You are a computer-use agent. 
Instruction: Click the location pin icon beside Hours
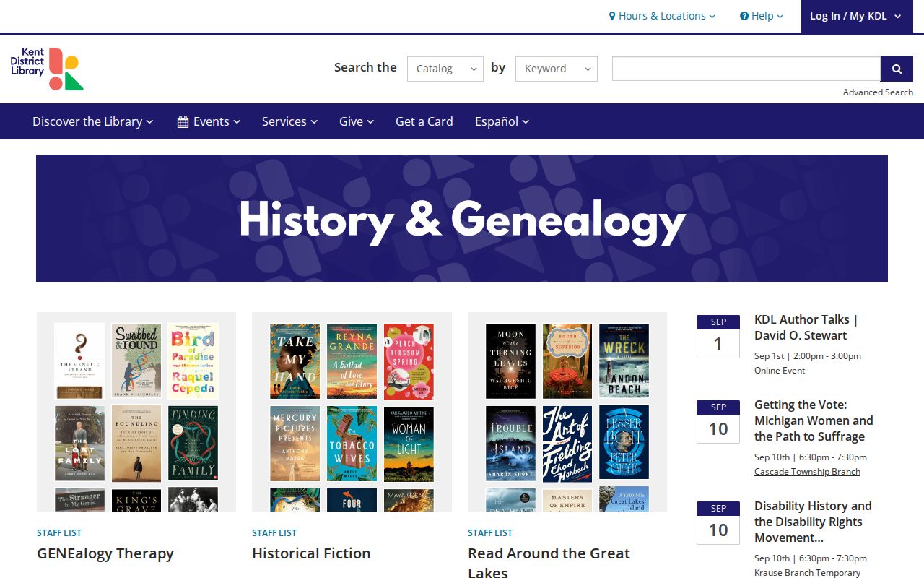[x=612, y=16]
